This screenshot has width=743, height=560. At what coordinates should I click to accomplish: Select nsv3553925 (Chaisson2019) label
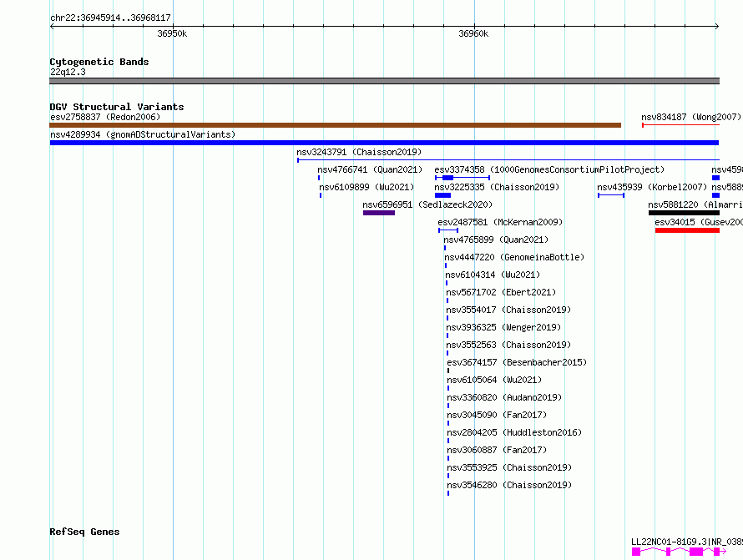[509, 467]
